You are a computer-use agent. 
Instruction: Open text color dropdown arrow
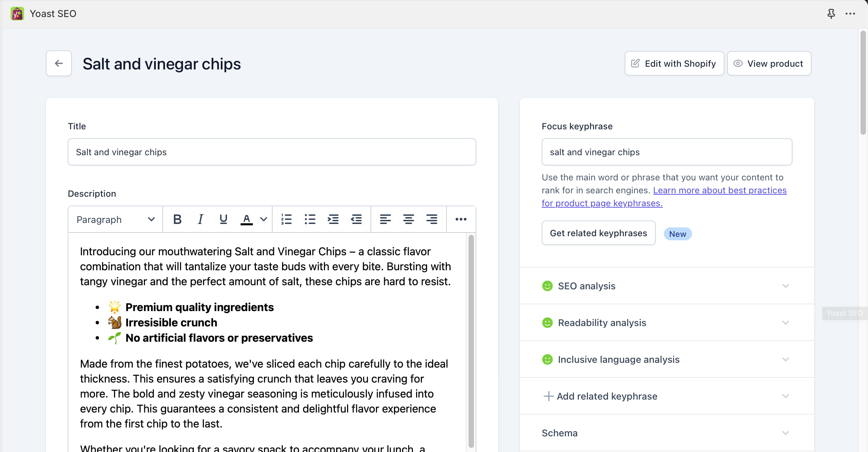coord(264,219)
